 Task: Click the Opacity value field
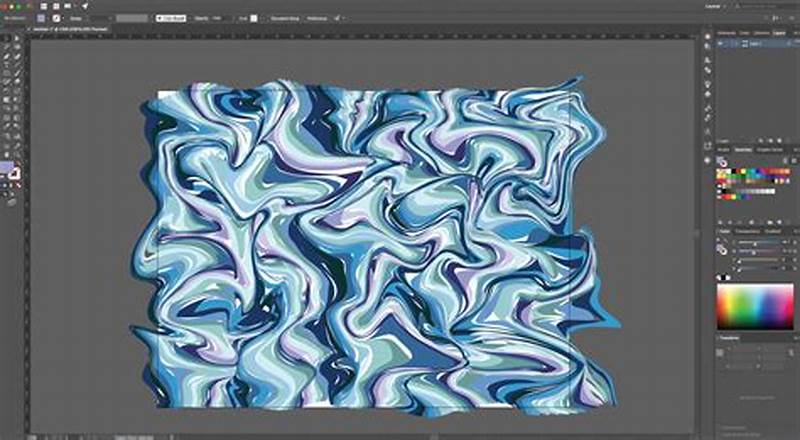[218, 18]
